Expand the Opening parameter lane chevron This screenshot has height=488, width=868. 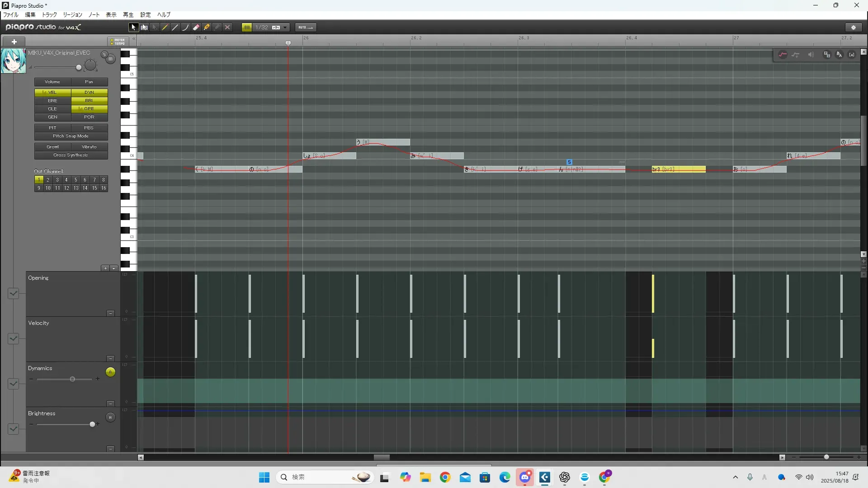click(13, 294)
